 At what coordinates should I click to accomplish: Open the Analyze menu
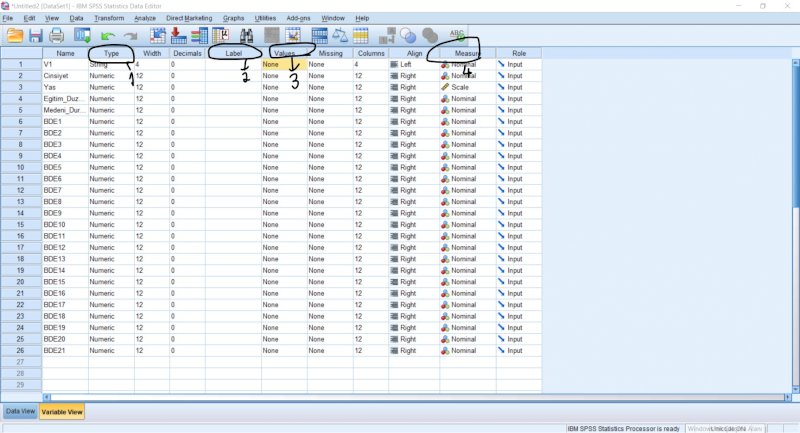pyautogui.click(x=144, y=18)
